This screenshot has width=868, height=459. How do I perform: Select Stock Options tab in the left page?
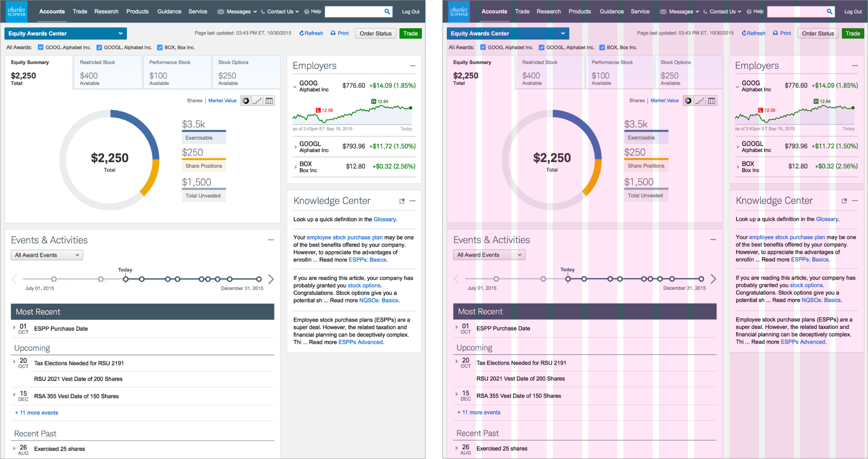point(246,72)
